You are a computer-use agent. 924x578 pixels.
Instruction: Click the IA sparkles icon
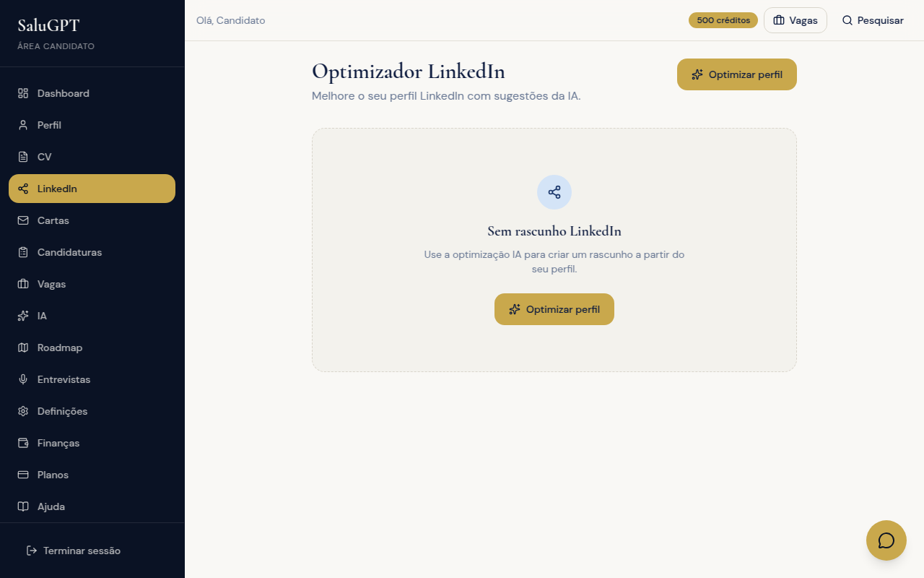[23, 316]
